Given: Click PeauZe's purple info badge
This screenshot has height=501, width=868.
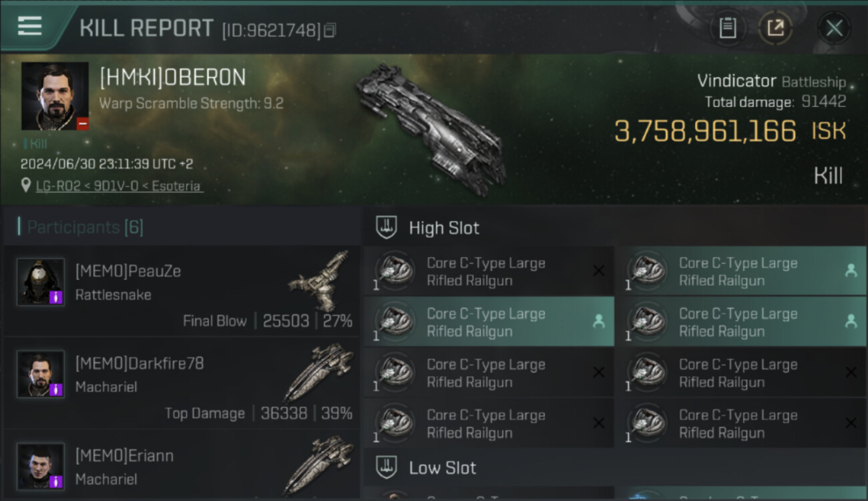Looking at the screenshot, I should (56, 297).
